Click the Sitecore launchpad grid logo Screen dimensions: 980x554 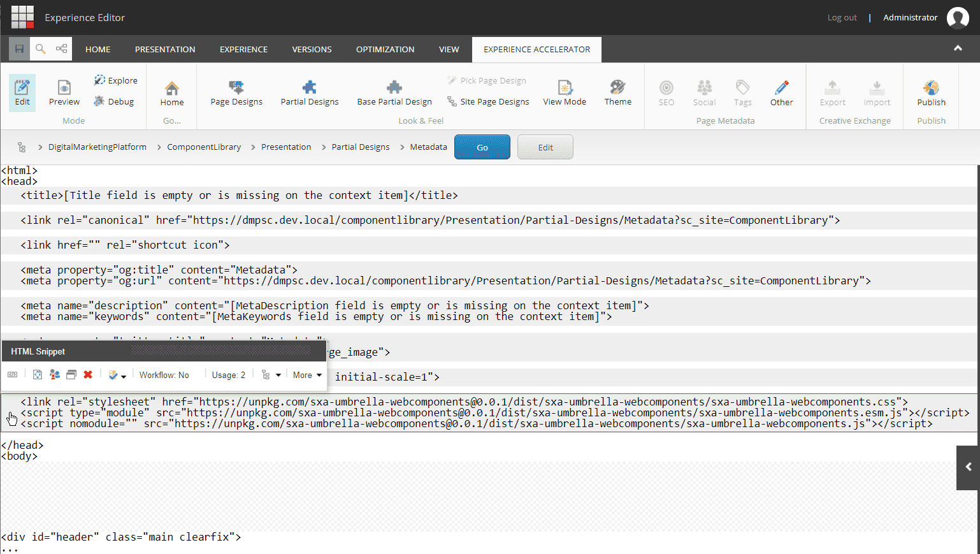pyautogui.click(x=22, y=17)
